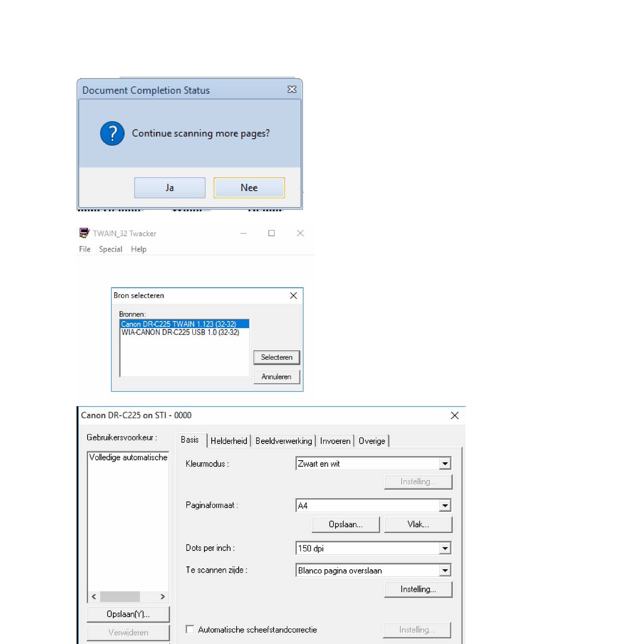The image size is (644, 644).
Task: Click Annuleren in the Bron selecteren dialog
Action: [276, 377]
